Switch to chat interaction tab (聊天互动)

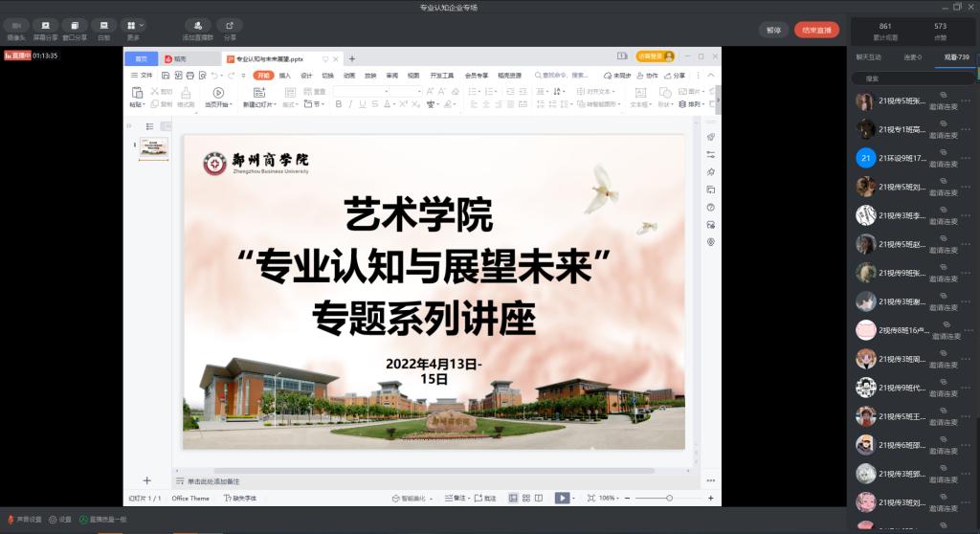[871, 57]
